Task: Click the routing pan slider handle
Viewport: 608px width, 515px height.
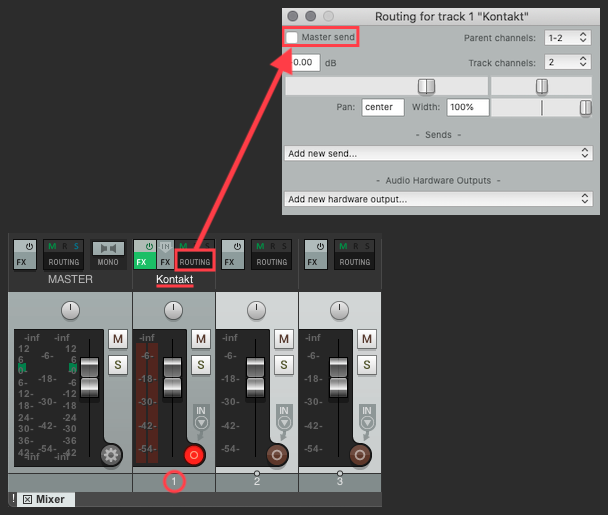Action: [x=542, y=86]
